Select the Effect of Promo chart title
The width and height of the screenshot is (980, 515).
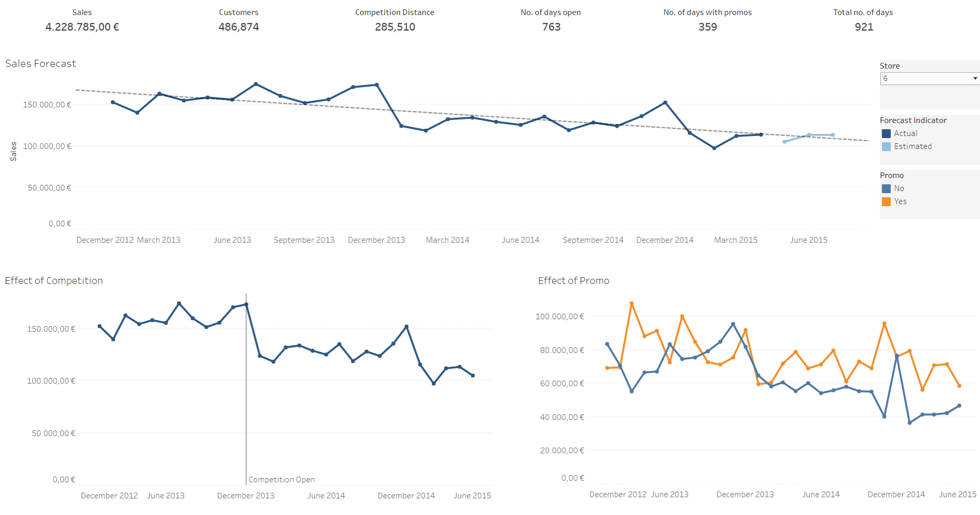point(574,280)
